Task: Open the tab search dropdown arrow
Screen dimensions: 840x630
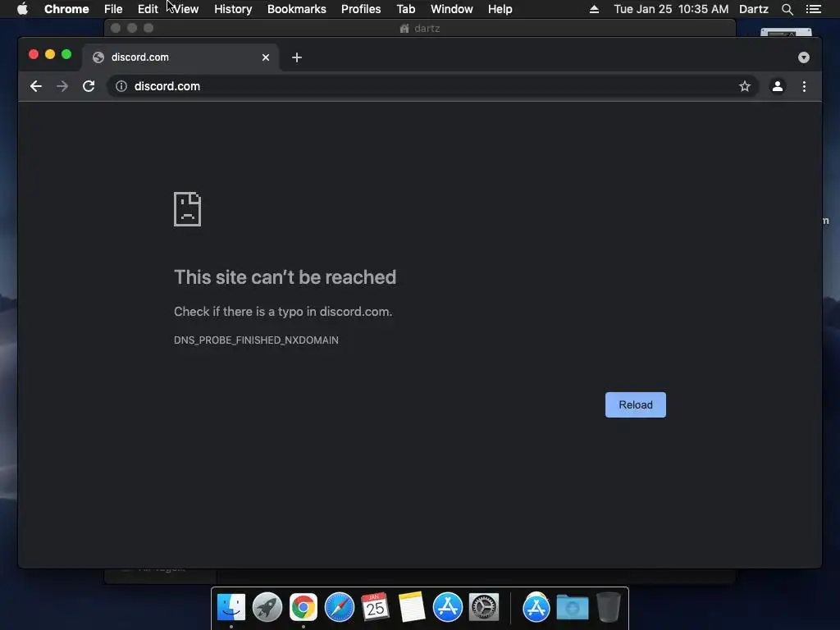Action: (x=804, y=57)
